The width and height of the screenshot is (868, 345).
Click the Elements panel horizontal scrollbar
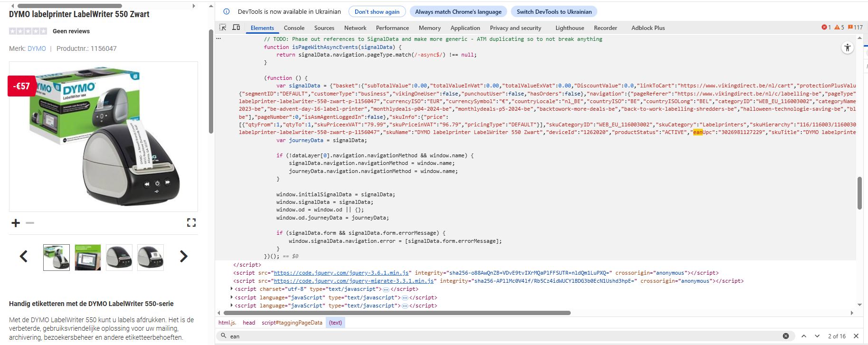click(397, 313)
